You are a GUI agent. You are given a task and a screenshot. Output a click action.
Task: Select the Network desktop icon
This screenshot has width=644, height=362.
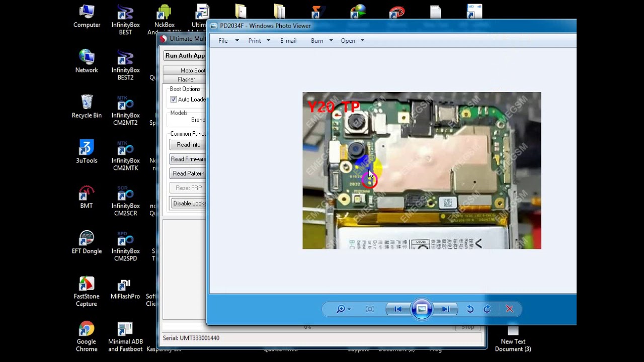87,61
